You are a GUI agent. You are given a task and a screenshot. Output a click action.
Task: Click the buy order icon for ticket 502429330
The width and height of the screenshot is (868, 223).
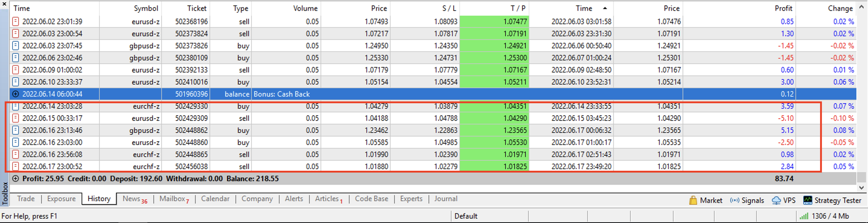tap(15, 106)
